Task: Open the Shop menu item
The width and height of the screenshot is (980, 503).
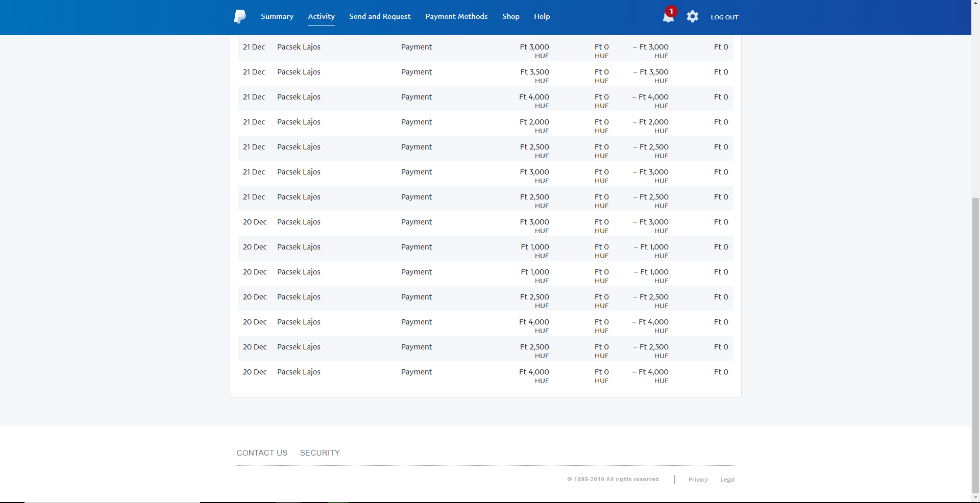Action: [x=511, y=16]
